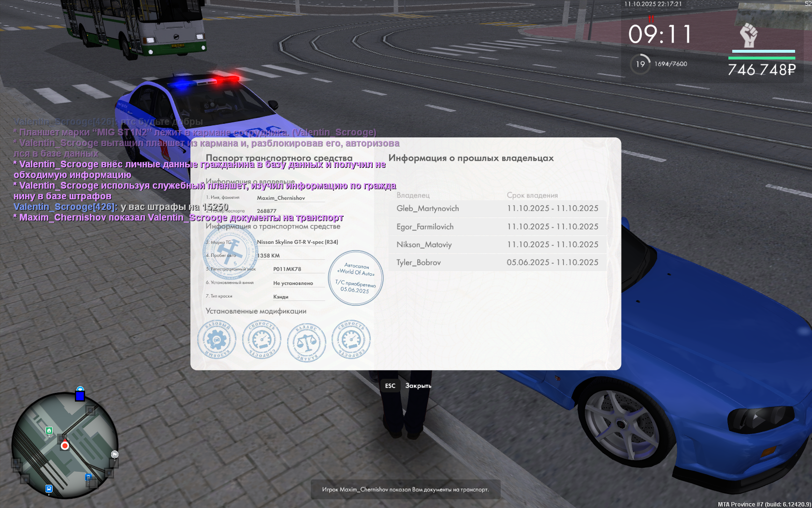Click the 09:11 game clock
Image resolution: width=812 pixels, height=508 pixels.
pos(660,34)
